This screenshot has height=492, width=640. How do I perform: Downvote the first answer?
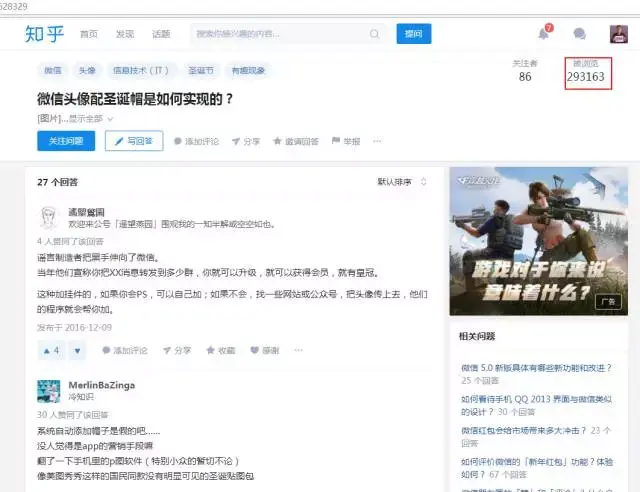pyautogui.click(x=77, y=350)
